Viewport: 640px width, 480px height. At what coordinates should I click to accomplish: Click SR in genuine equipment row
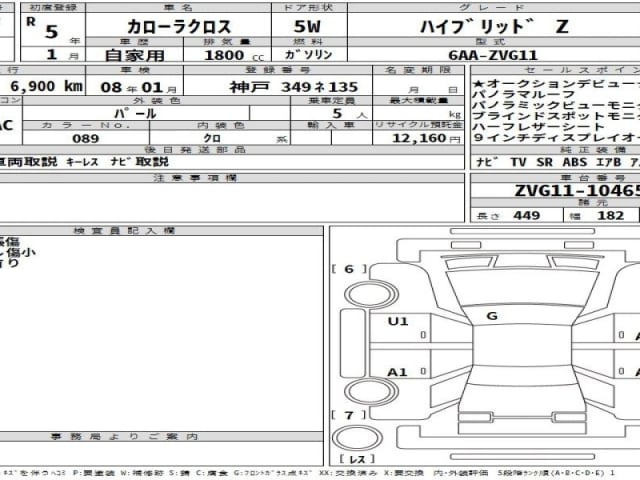point(544,162)
